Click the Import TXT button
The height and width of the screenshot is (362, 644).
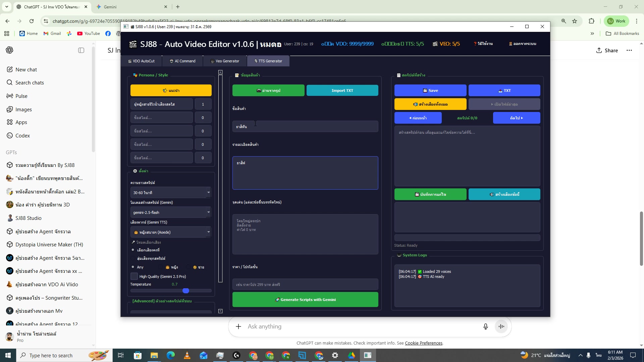[x=342, y=90]
